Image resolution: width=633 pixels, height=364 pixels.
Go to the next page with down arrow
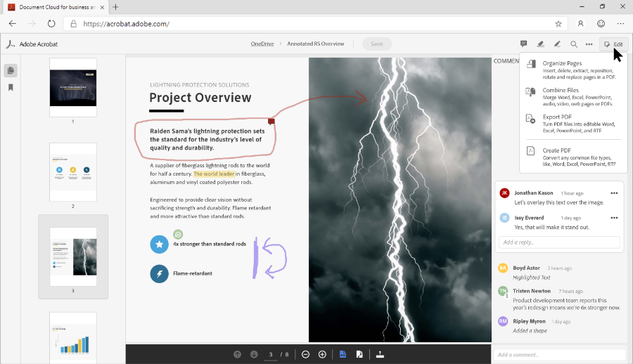254,354
